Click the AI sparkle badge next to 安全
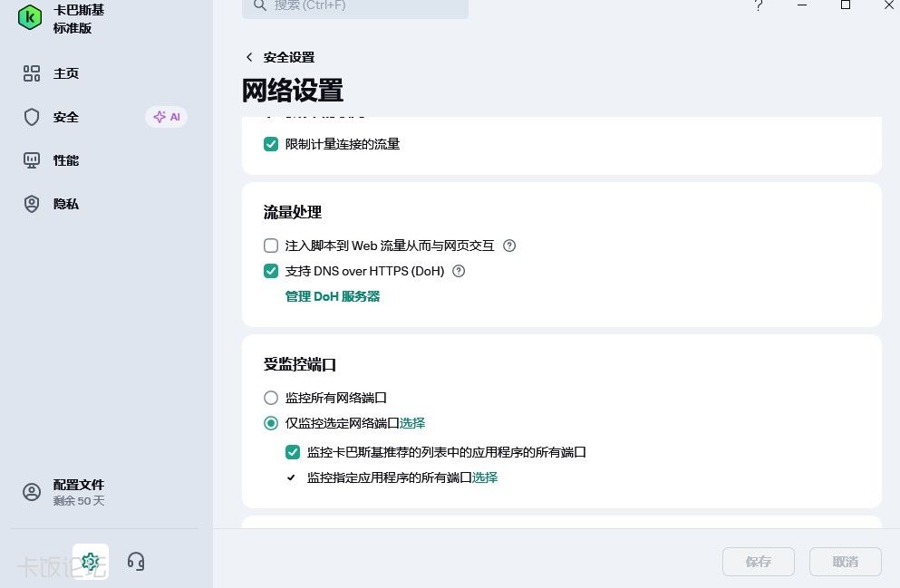Screen dimensions: 900x588 (167, 117)
